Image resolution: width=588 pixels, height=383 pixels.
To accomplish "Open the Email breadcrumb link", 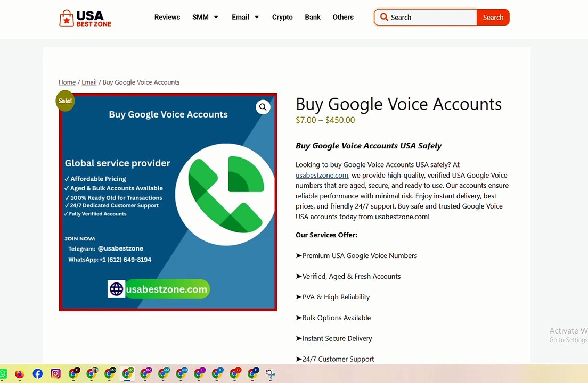I will (x=89, y=82).
